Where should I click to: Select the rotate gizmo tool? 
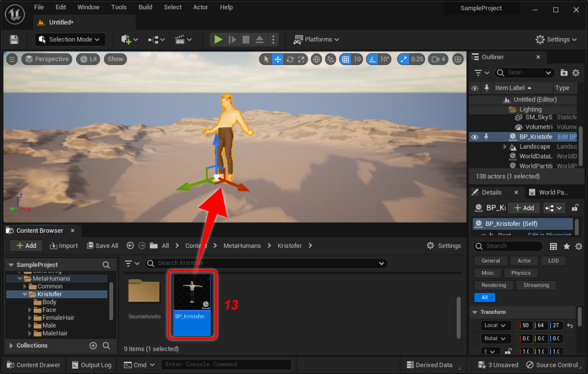coord(290,59)
